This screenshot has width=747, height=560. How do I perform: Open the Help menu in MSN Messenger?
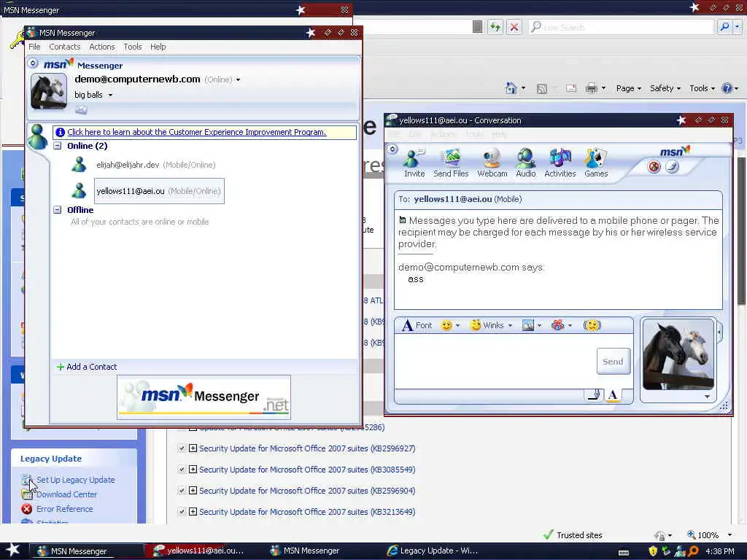(158, 47)
